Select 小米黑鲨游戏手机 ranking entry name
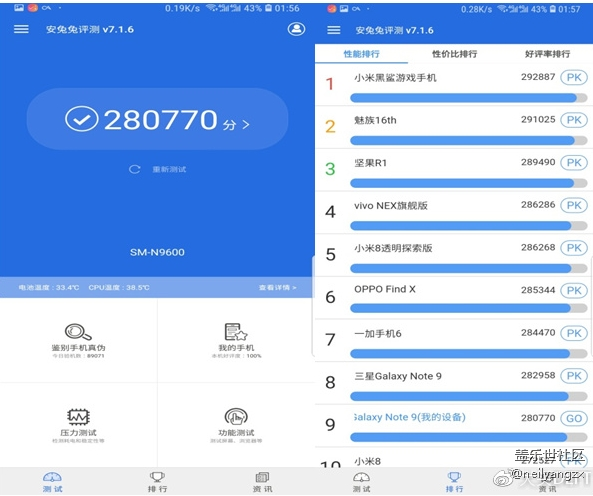The height and width of the screenshot is (496, 593). pyautogui.click(x=395, y=78)
